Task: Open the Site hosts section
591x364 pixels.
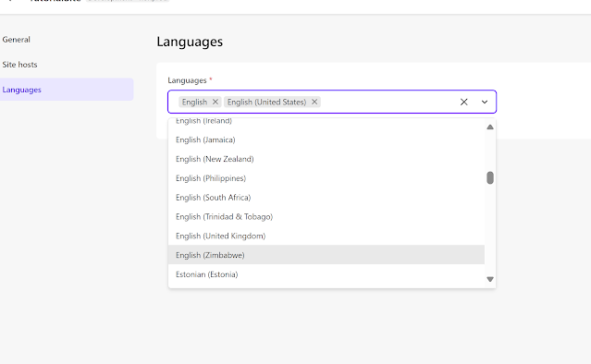Action: (19, 65)
